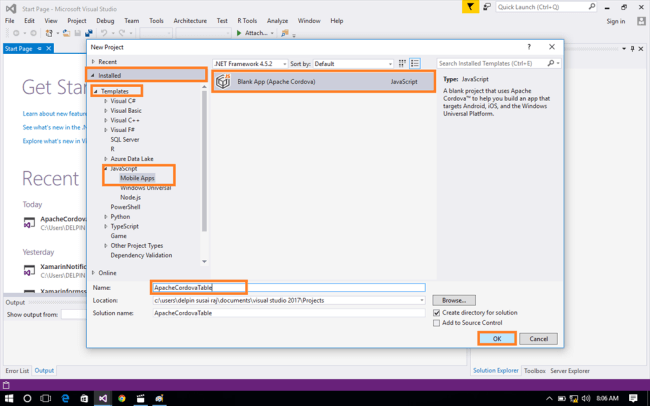Click the Search Installed Templates field
This screenshot has height=406, width=650.
pos(492,63)
